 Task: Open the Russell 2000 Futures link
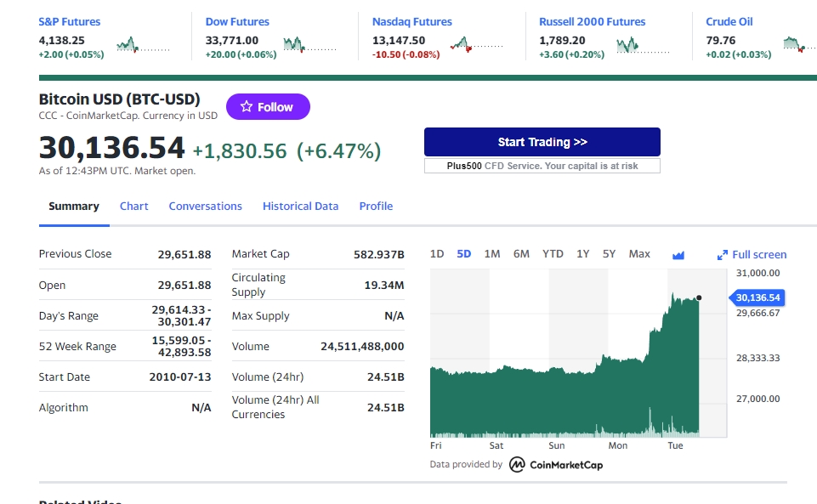pyautogui.click(x=592, y=22)
